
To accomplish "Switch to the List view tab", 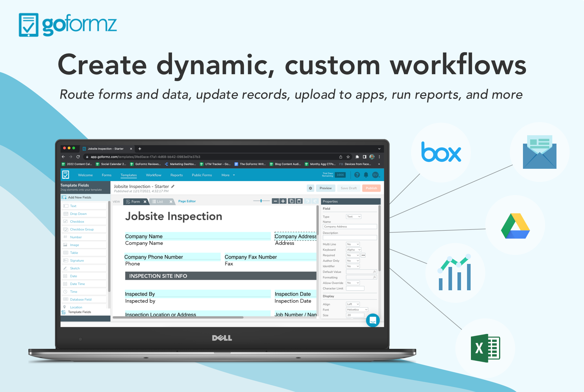I will pos(160,202).
